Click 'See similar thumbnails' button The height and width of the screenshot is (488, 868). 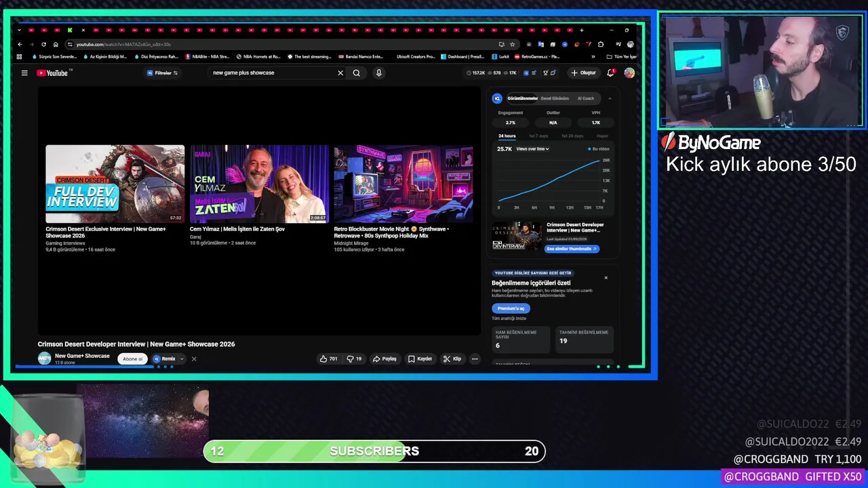pos(572,249)
